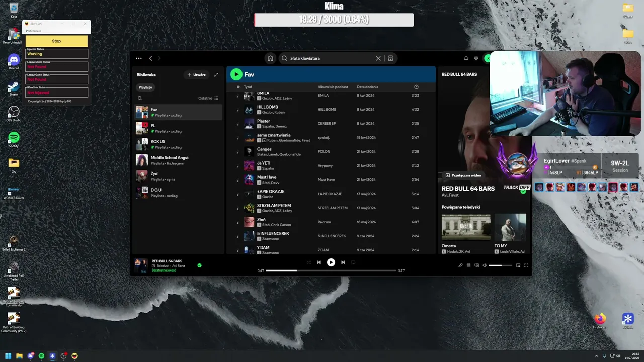The width and height of the screenshot is (644, 362).
Task: Select the Ganges track
Action: 331,151
